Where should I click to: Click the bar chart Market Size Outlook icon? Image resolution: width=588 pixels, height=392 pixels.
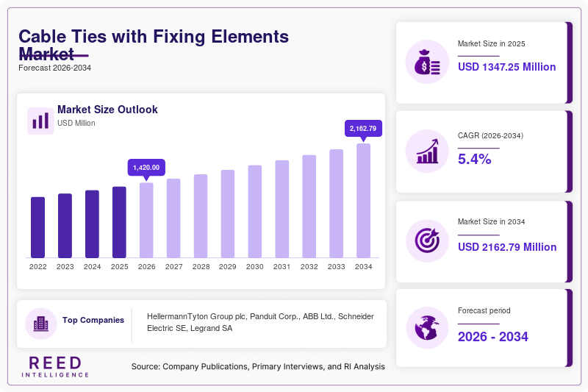point(40,121)
